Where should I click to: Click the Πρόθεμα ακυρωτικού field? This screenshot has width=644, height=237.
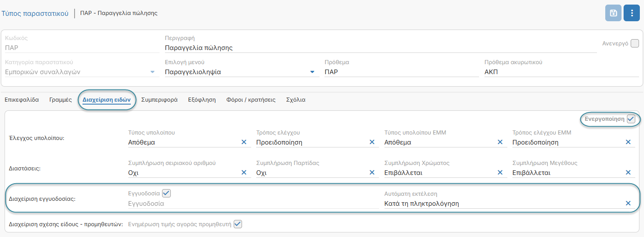pos(562,72)
